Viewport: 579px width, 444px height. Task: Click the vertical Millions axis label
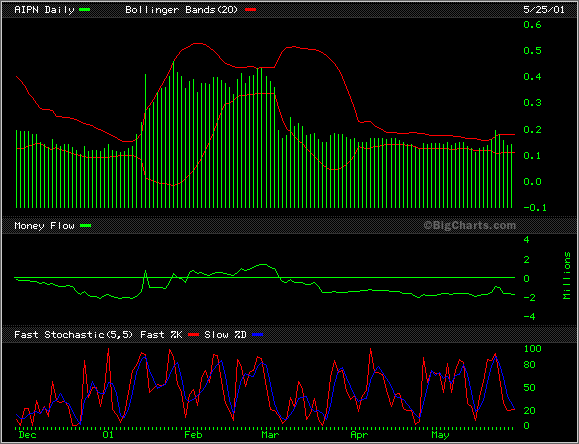567,276
